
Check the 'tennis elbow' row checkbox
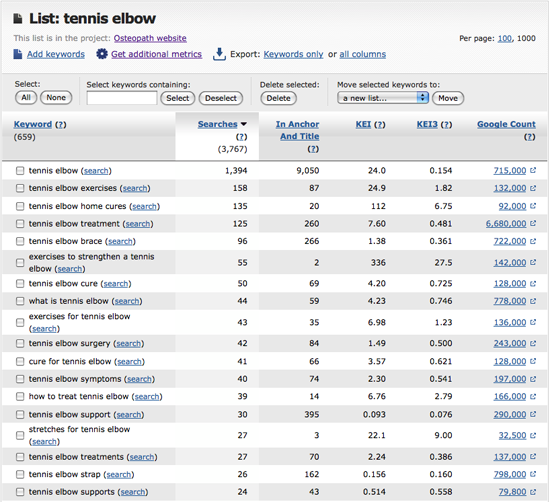click(x=20, y=171)
